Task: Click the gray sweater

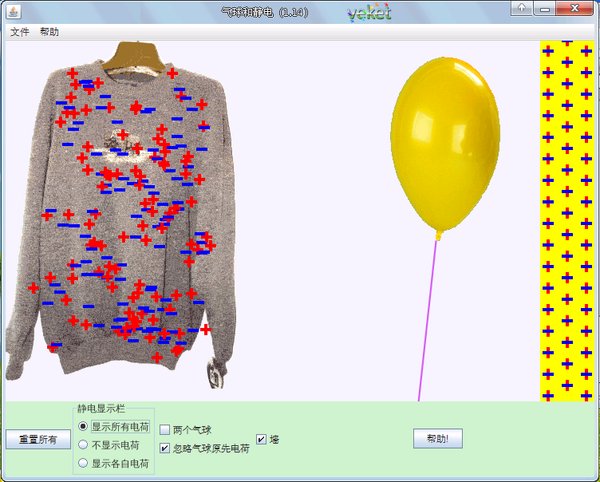Action: tap(119, 214)
